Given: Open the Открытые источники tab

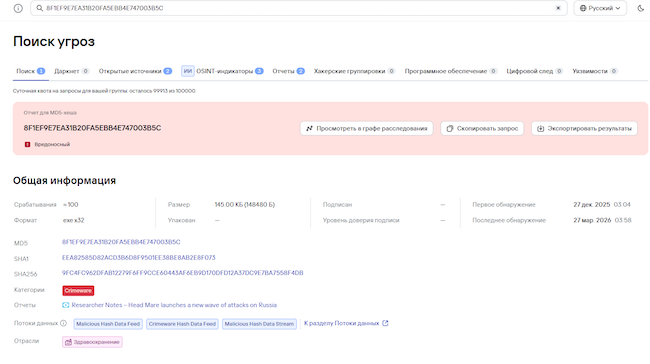Looking at the screenshot, I should point(135,71).
